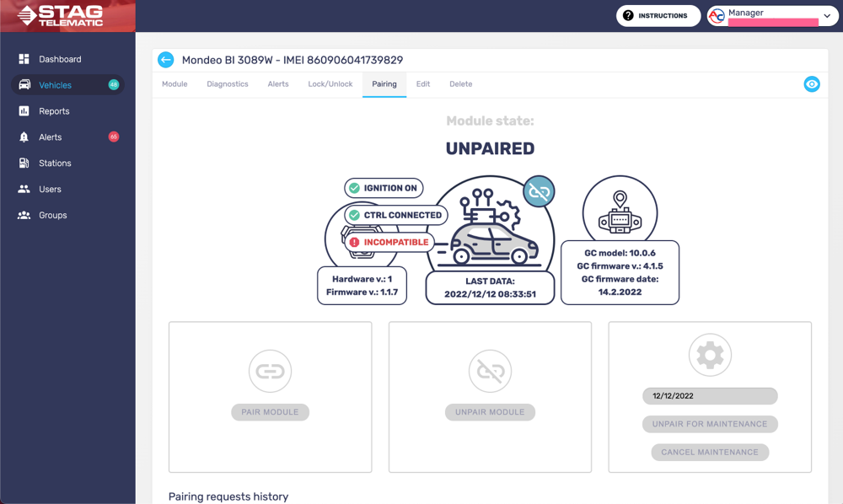
Task: Click the CANCEL MAINTENANCE button
Action: 710,452
